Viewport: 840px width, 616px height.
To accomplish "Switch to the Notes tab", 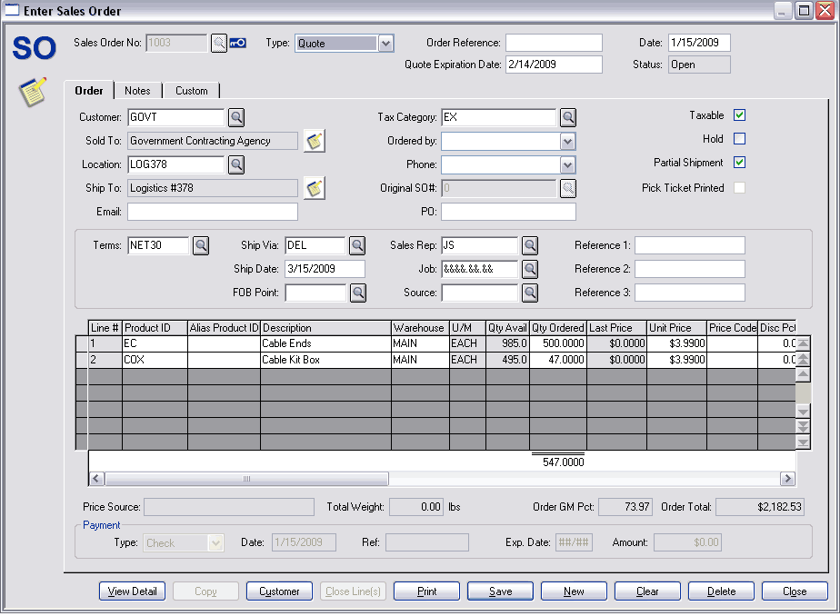I will tap(137, 91).
